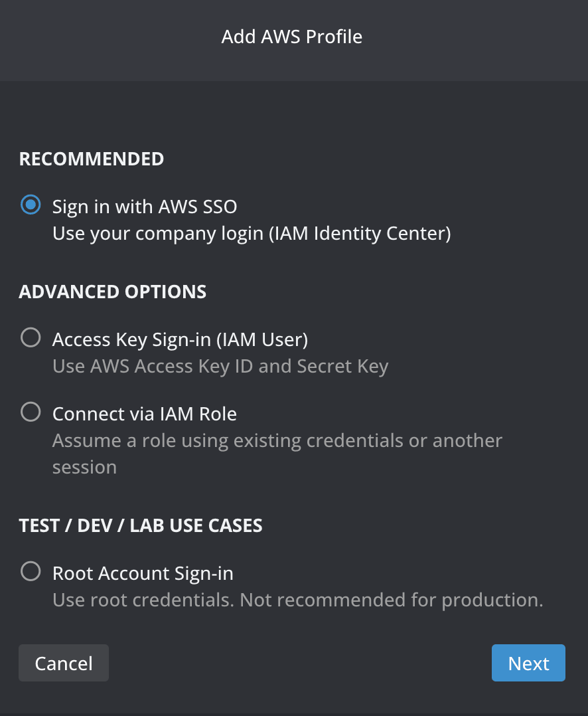
Task: Click the AWS Access Key ID description
Action: (x=220, y=366)
